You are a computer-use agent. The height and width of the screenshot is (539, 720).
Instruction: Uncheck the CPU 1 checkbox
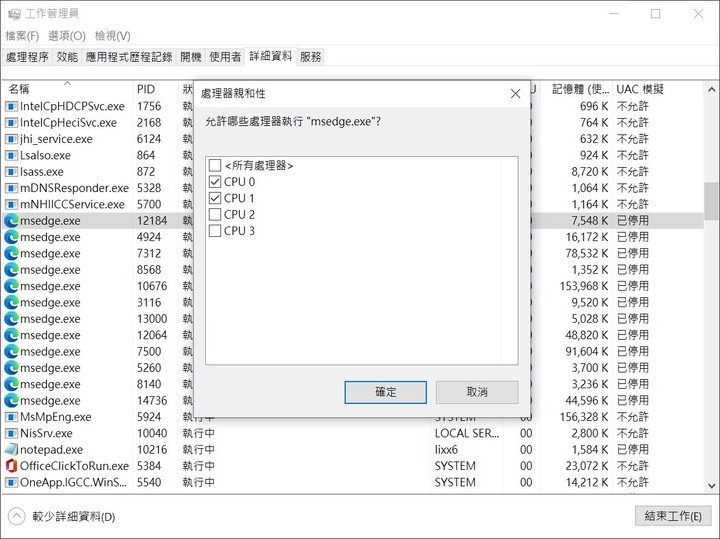[215, 198]
